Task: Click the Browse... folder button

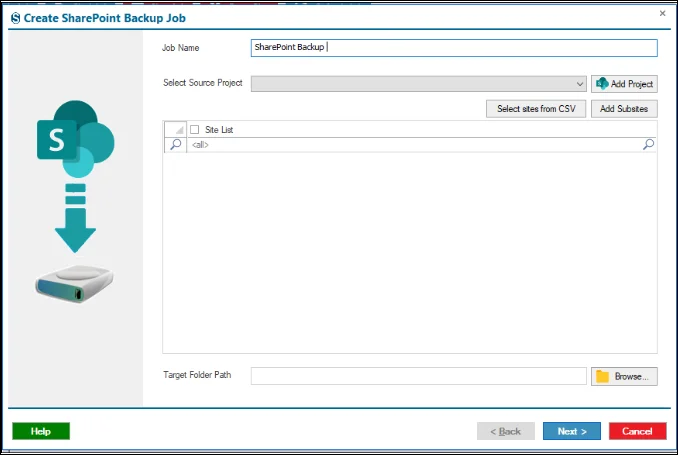Action: click(624, 376)
